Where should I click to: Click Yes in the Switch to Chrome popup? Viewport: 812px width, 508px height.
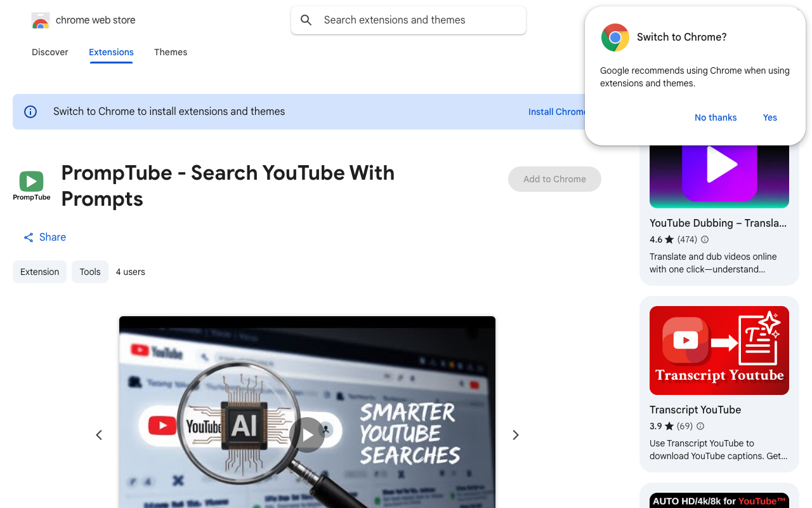[x=770, y=117]
